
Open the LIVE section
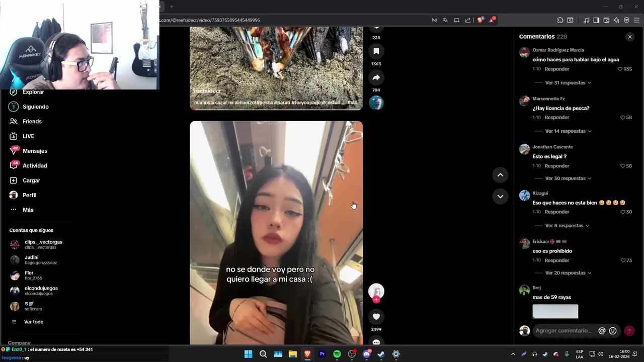22,136
